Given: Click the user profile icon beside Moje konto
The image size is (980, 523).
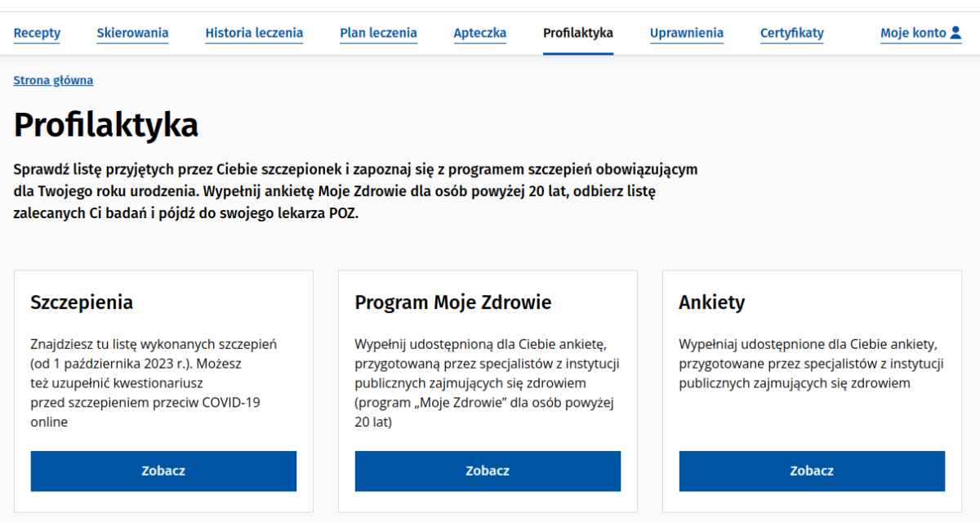Looking at the screenshot, I should (x=955, y=34).
